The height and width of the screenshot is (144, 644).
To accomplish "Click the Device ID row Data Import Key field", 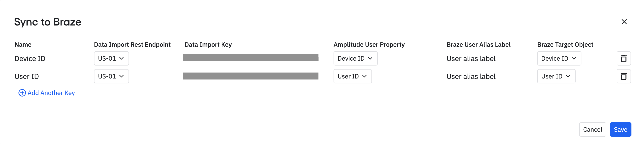I will tap(251, 58).
